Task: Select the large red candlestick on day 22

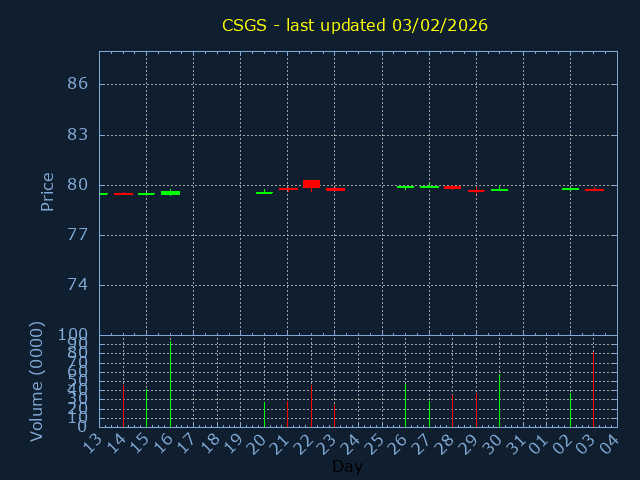Action: [311, 183]
